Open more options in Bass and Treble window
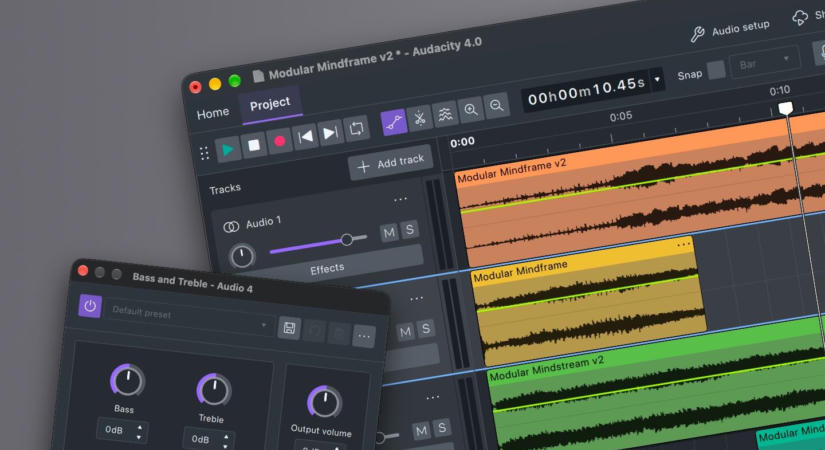The image size is (825, 450). click(364, 336)
